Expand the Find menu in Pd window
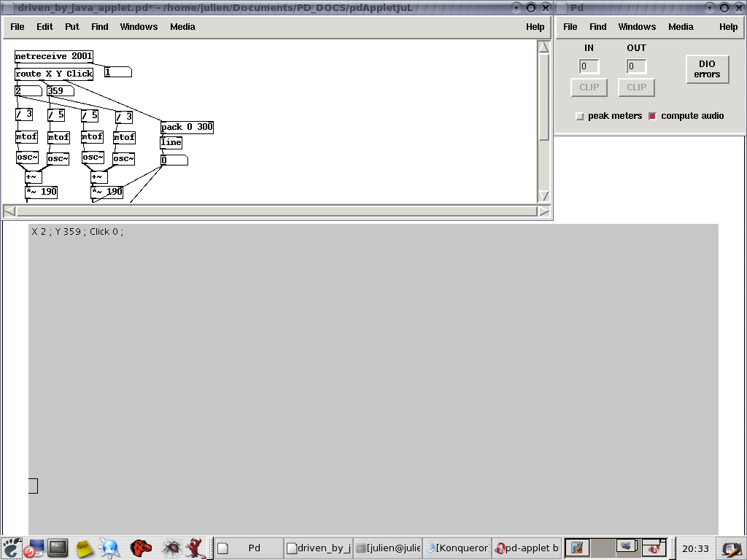 point(598,27)
